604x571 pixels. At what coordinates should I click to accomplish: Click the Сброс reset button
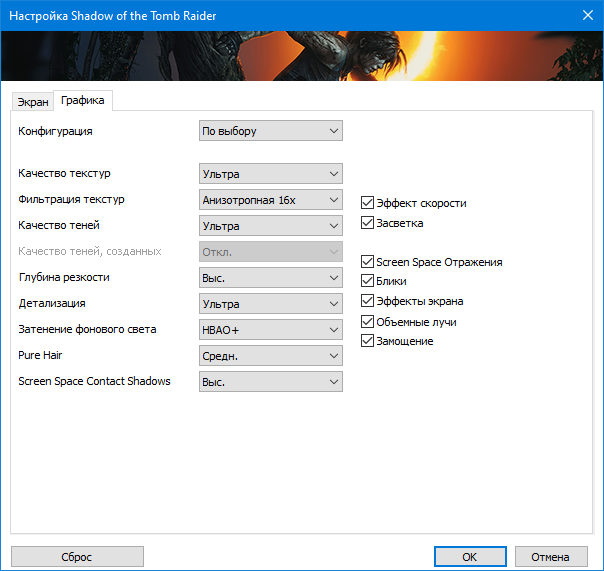[77, 557]
